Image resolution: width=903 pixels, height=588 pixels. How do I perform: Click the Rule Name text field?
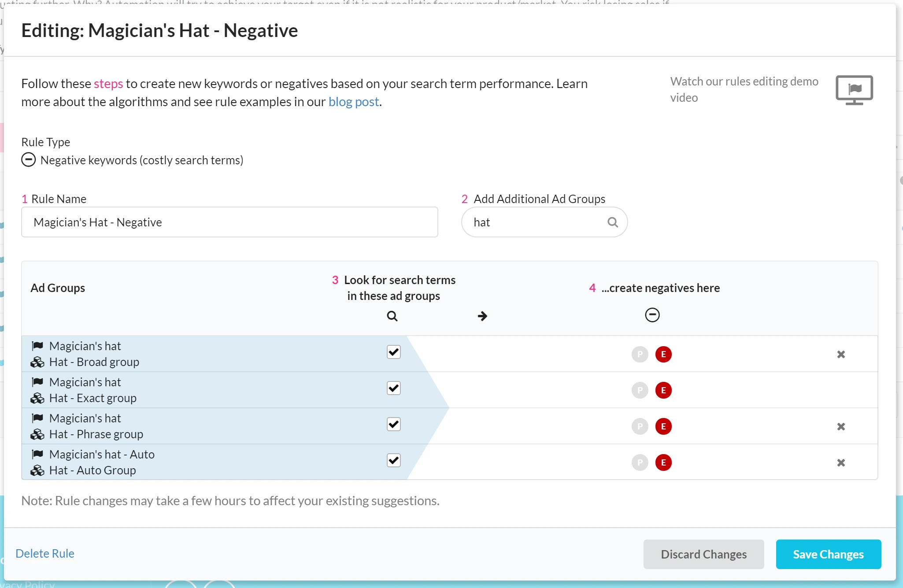(x=229, y=222)
